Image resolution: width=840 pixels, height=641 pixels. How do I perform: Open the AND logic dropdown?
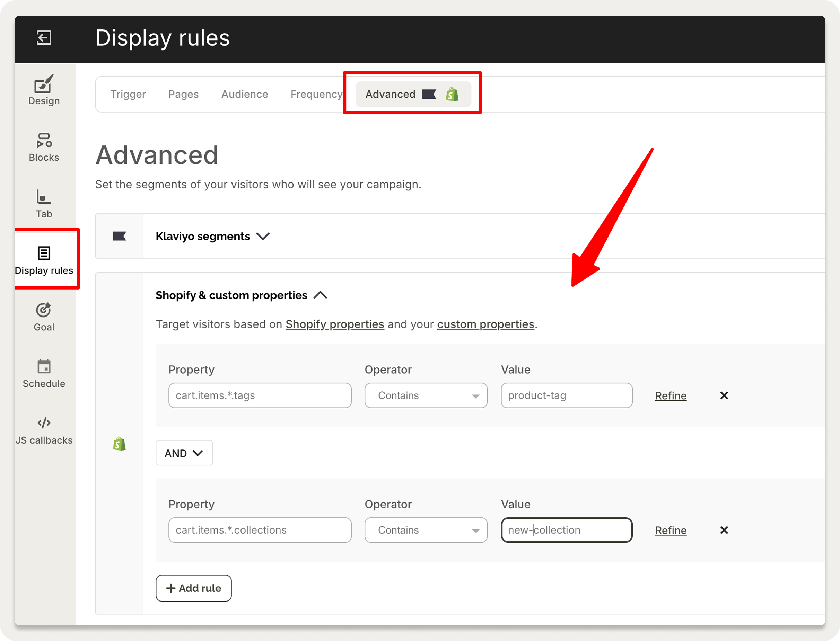coord(184,453)
